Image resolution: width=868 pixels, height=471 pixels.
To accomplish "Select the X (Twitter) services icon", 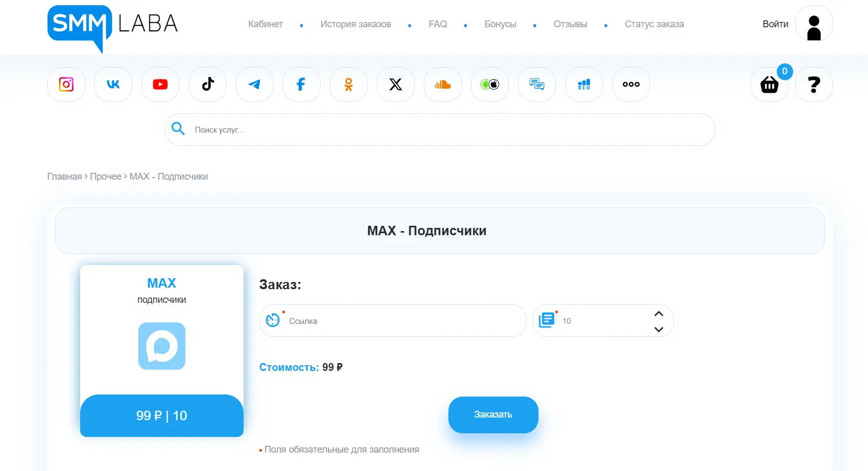I will pos(395,84).
